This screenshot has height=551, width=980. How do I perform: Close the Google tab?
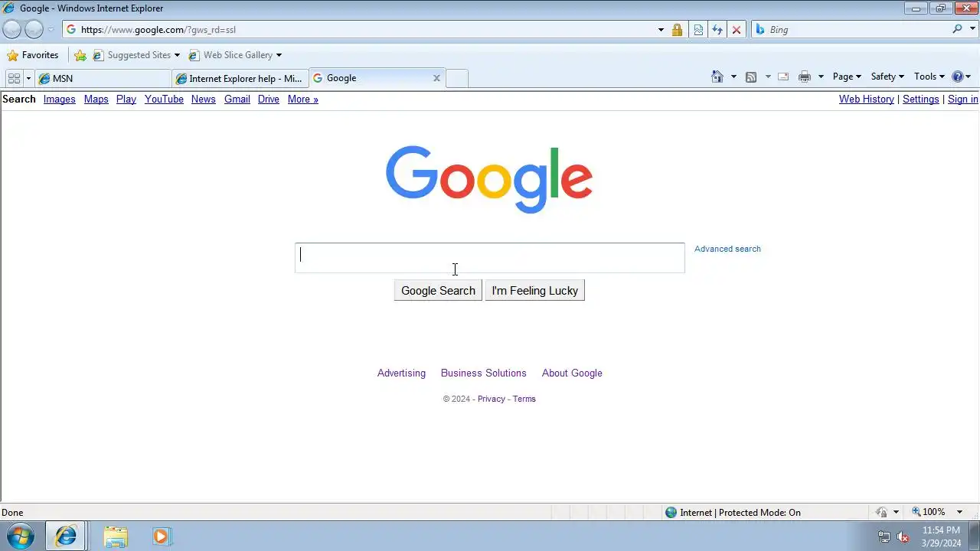pos(436,78)
